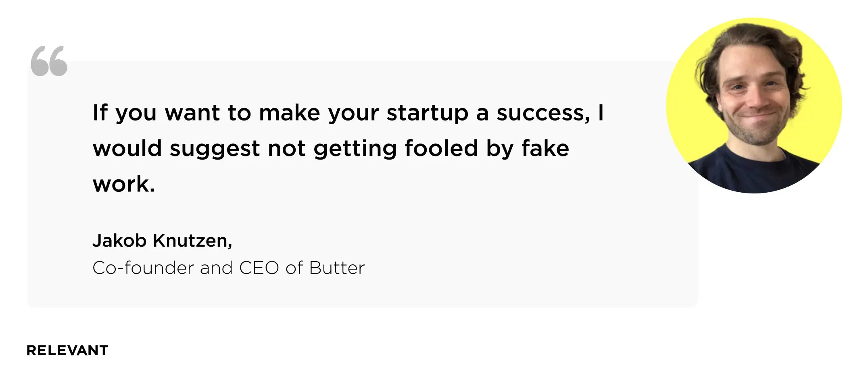Click the surname Knutzen
Viewport: 868px width, 374px height.
pos(192,241)
